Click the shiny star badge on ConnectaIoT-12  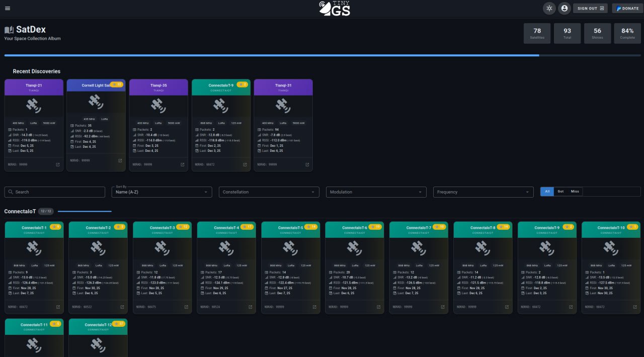[119, 324]
